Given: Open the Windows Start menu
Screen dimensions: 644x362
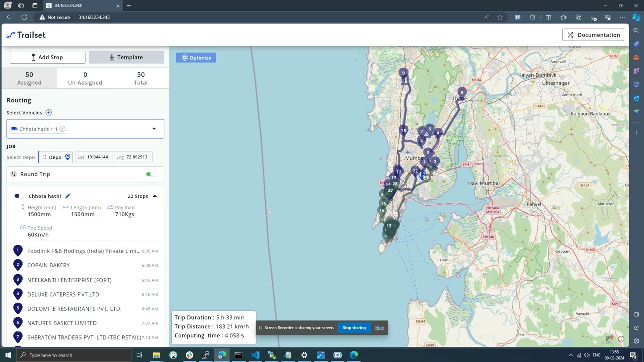Looking at the screenshot, I should [x=7, y=355].
